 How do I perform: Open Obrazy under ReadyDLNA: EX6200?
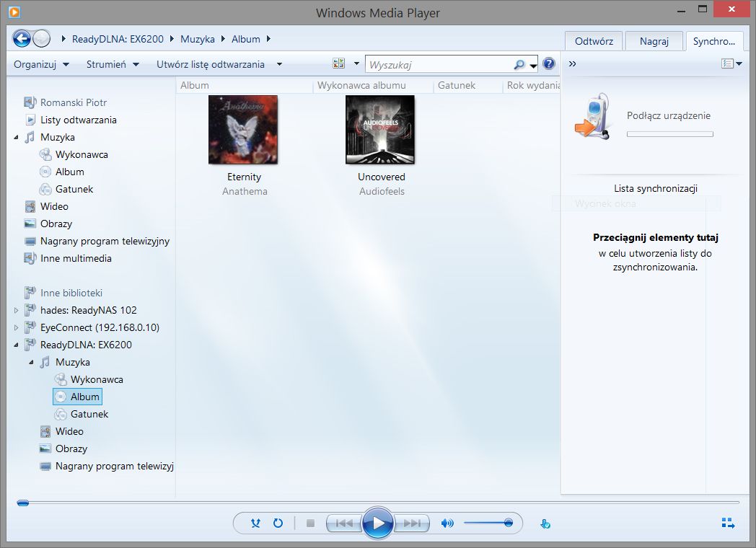[x=71, y=448]
